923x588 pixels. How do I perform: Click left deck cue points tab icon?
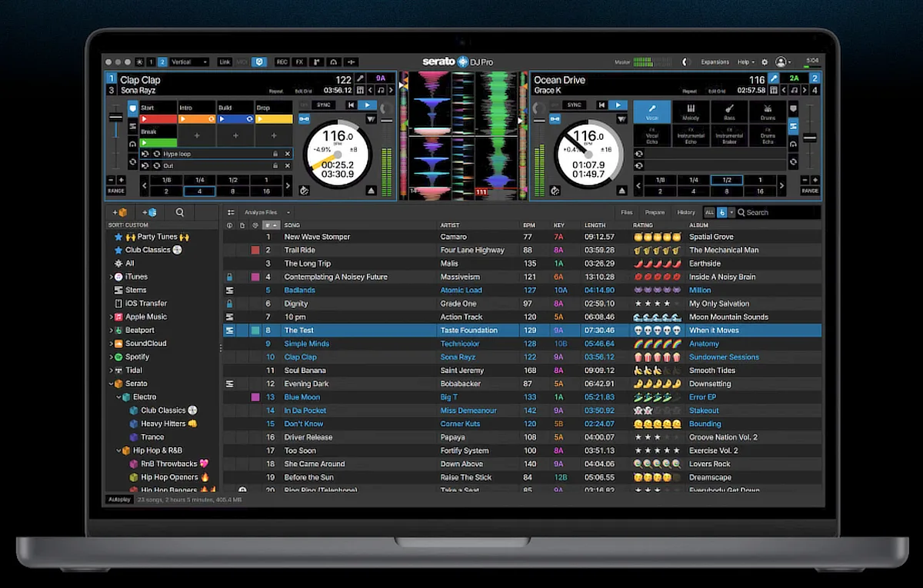pos(132,108)
